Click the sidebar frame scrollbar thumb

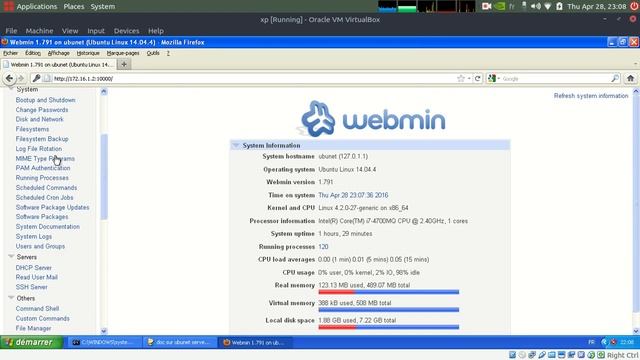pos(104,177)
